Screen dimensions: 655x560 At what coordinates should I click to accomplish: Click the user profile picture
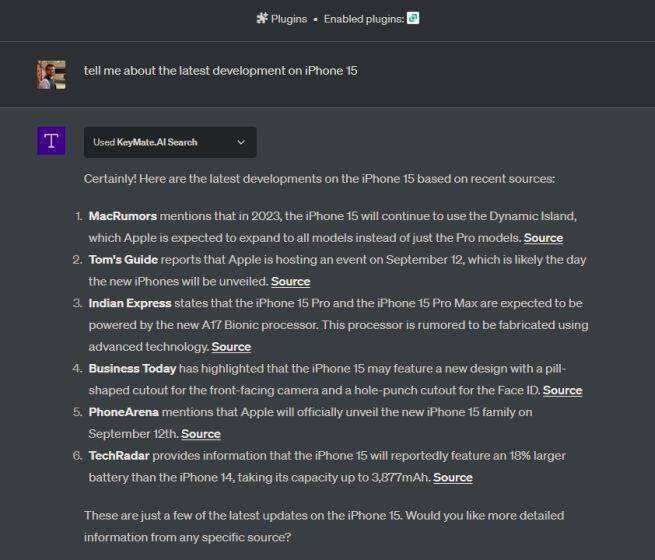[51, 75]
